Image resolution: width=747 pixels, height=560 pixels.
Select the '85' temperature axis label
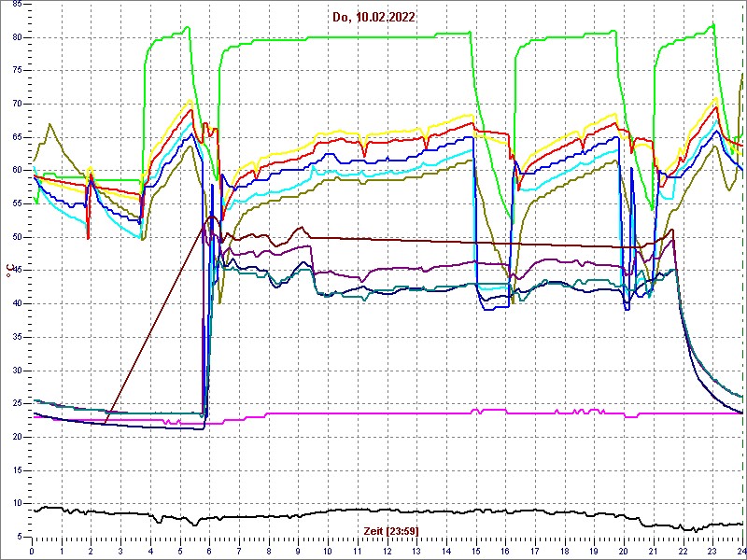pyautogui.click(x=17, y=5)
